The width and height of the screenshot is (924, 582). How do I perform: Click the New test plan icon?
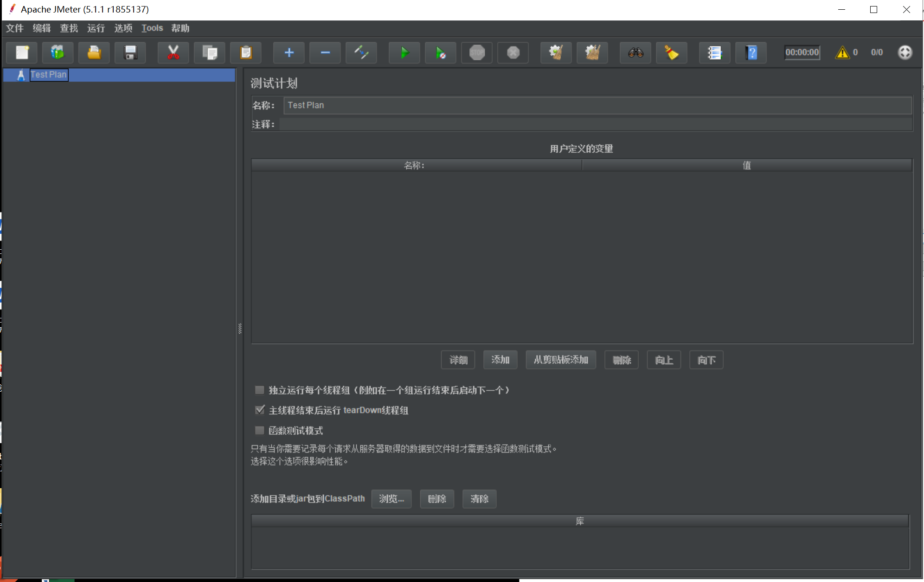[22, 52]
